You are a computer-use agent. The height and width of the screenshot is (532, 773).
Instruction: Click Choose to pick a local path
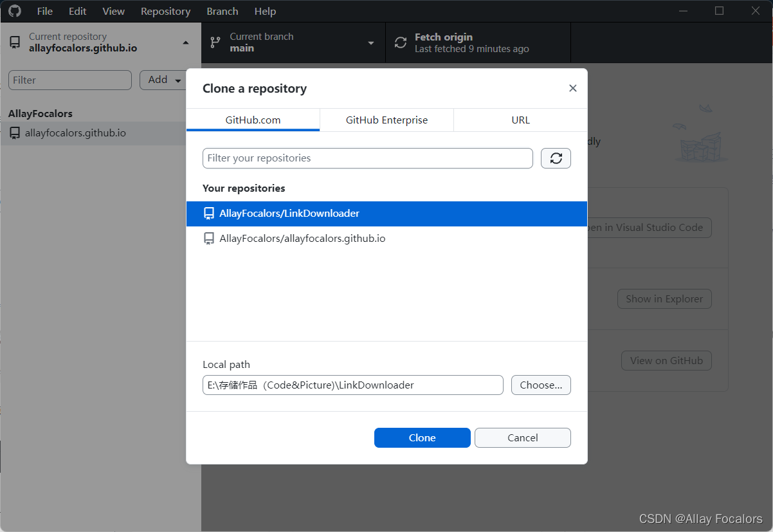tap(541, 385)
